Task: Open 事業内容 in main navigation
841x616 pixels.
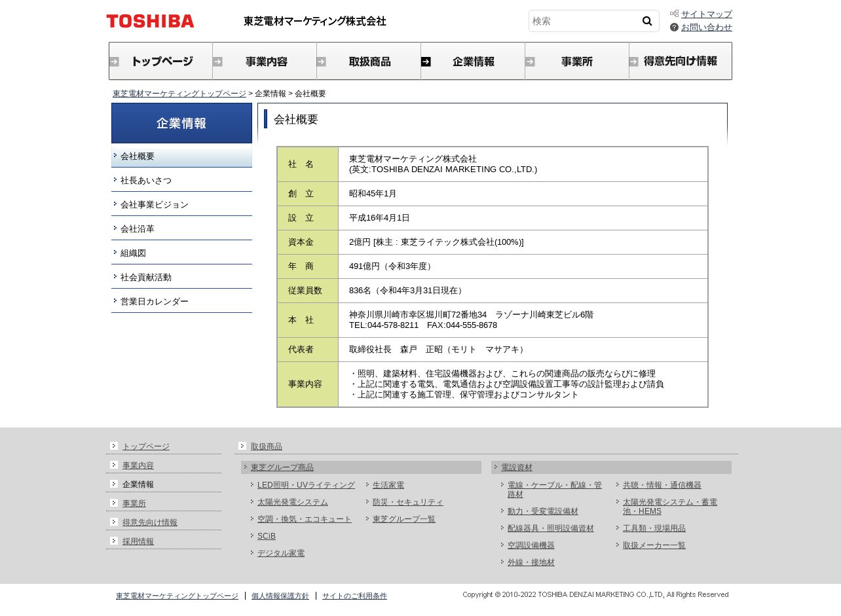Action: (265, 61)
